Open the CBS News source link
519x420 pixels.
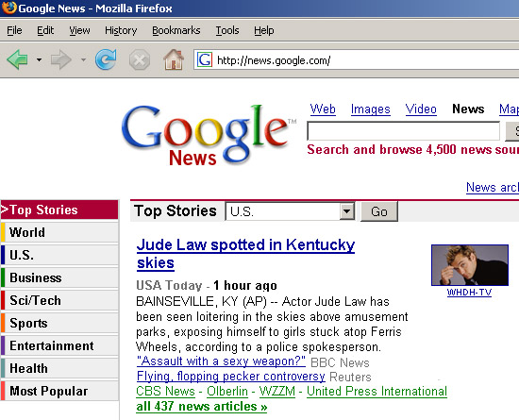[x=165, y=391]
